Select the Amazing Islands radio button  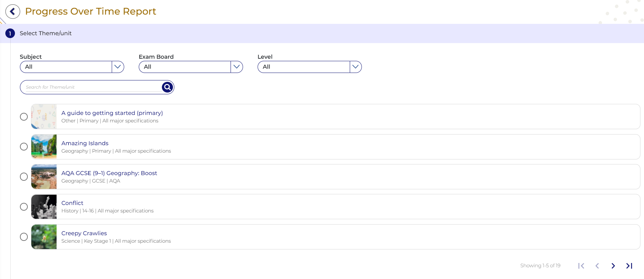24,147
